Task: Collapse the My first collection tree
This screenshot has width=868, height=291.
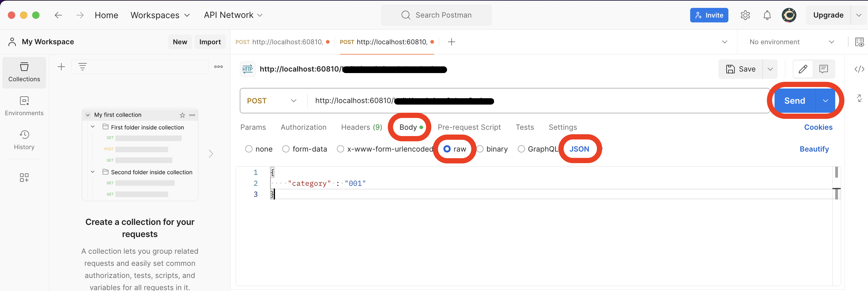Action: point(88,115)
